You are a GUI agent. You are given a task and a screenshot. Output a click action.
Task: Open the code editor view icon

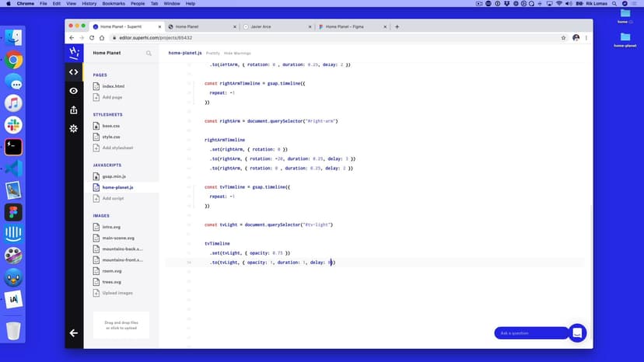pos(73,72)
